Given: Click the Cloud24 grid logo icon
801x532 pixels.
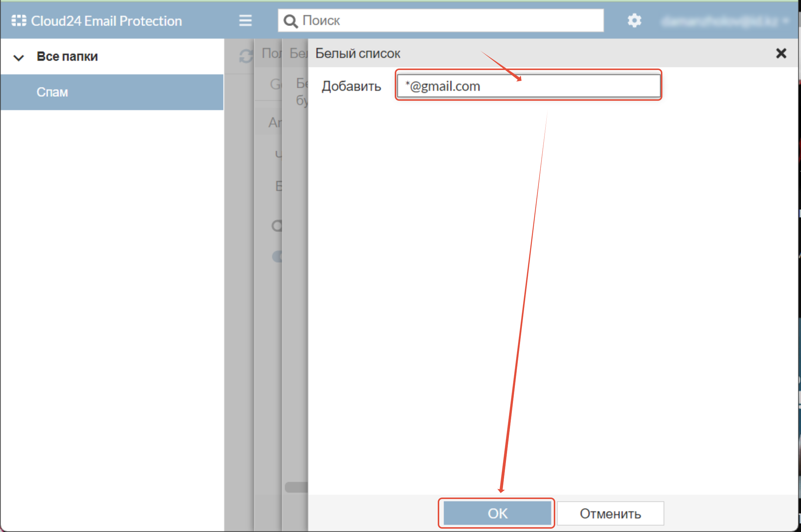Looking at the screenshot, I should [x=19, y=21].
